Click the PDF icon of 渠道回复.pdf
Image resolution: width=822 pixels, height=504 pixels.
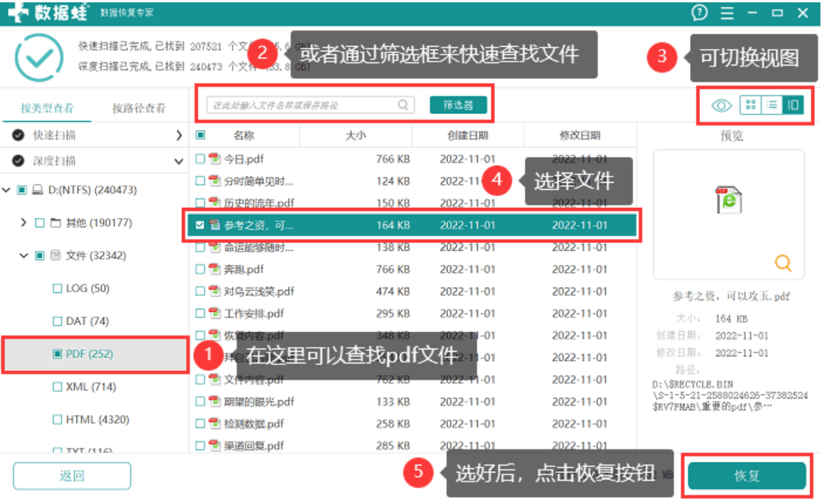point(214,445)
